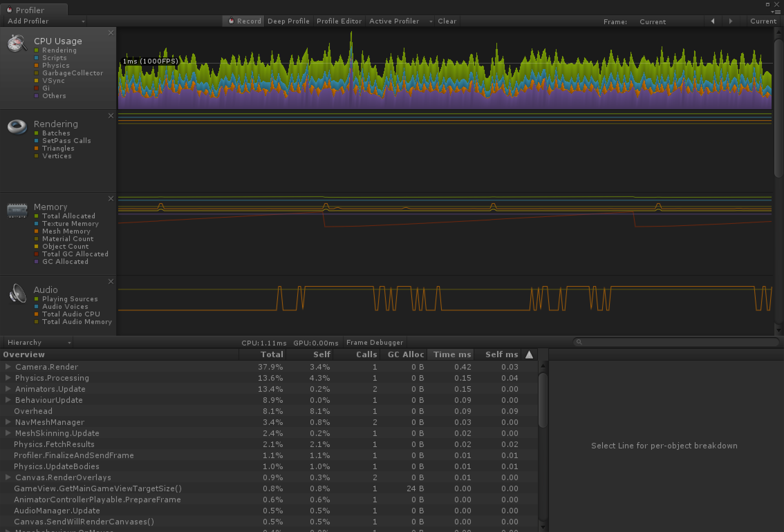Toggle the Profile Editor option

pos(339,21)
